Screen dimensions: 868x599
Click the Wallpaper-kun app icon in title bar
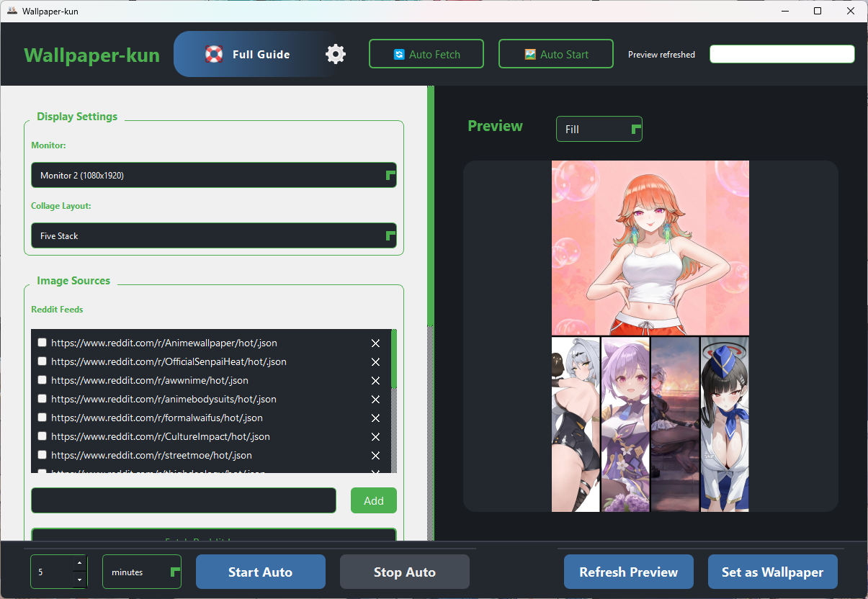(12, 11)
